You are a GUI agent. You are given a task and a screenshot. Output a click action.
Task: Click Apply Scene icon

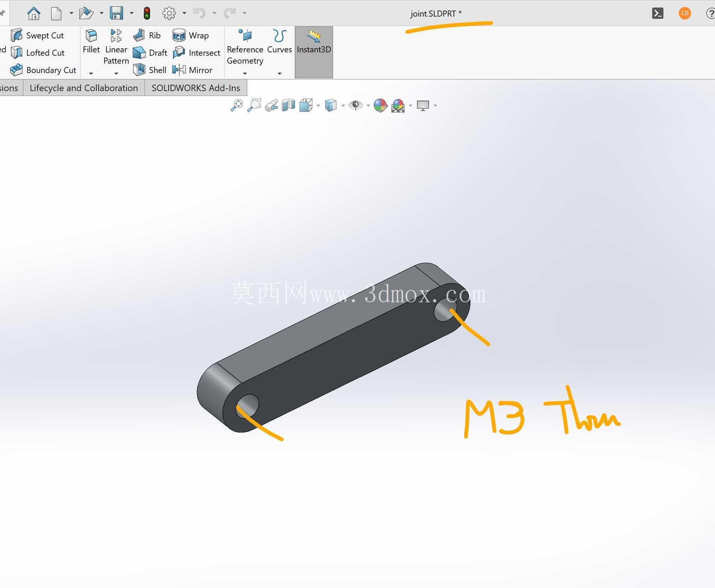(x=398, y=105)
